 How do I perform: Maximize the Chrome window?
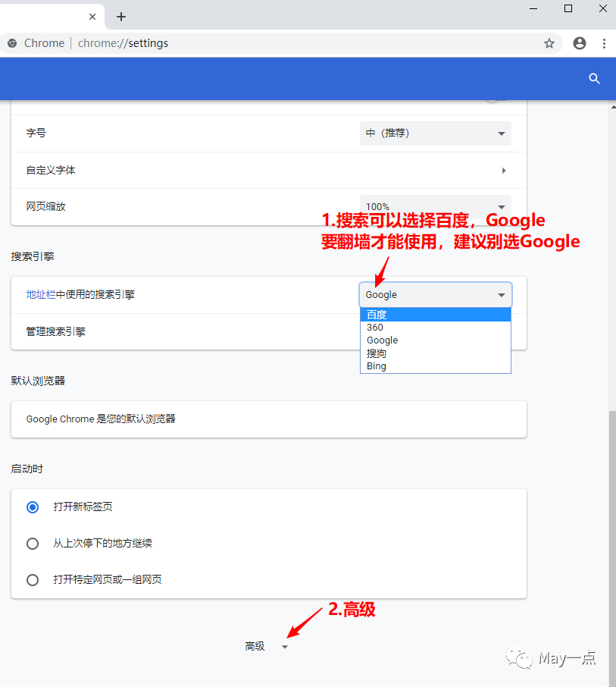point(568,8)
